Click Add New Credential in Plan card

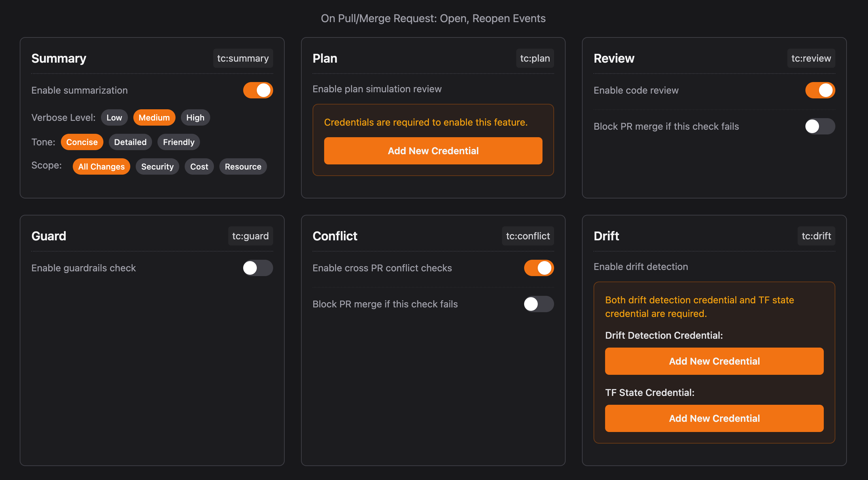click(x=433, y=151)
